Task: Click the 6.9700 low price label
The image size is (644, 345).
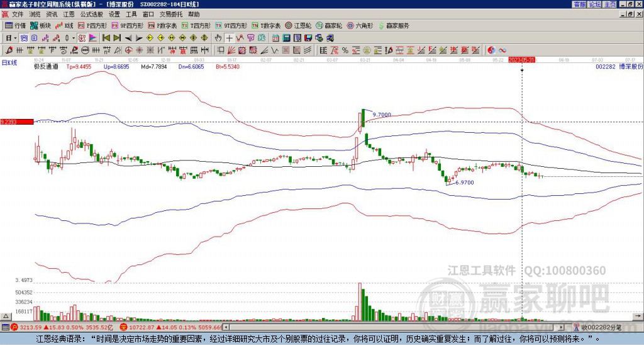Action: [x=465, y=182]
